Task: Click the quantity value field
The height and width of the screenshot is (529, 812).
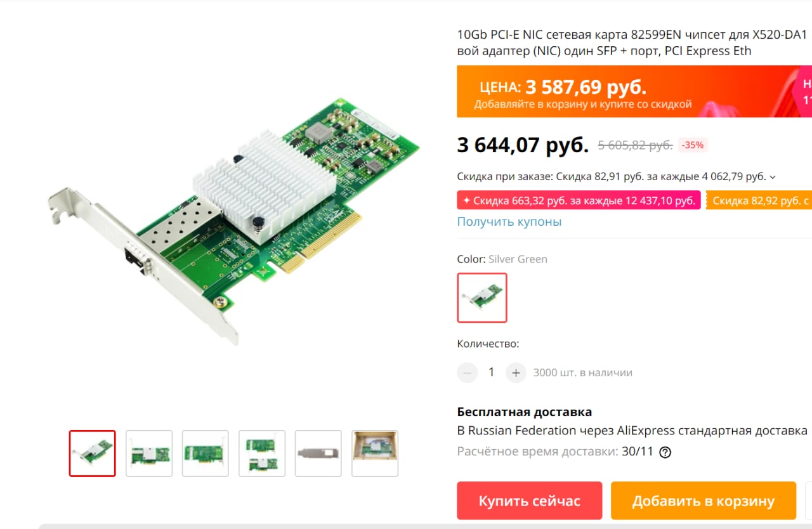Action: (491, 372)
